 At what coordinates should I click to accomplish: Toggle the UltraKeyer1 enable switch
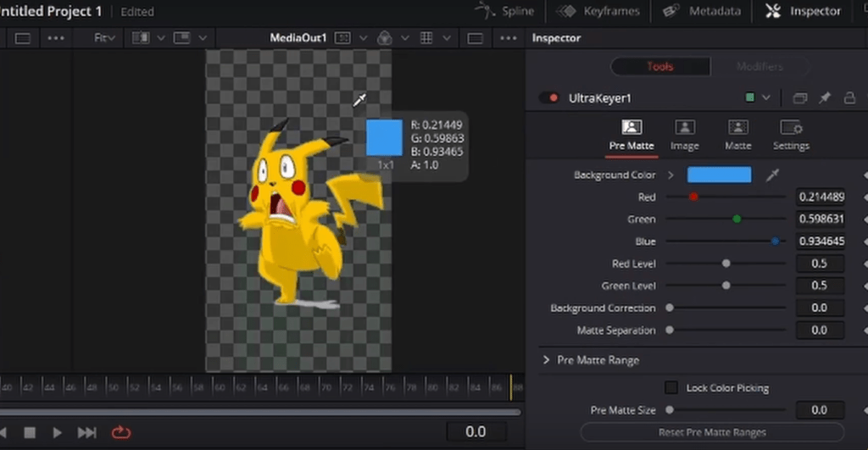[549, 98]
